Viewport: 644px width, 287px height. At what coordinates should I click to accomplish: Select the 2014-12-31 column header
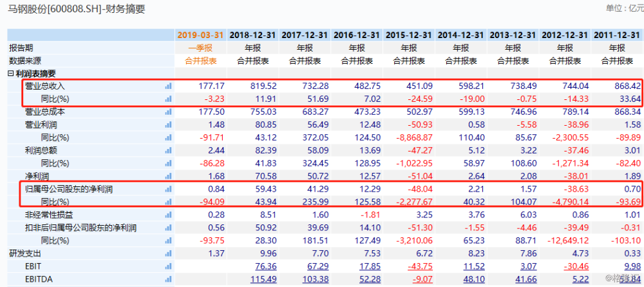461,35
